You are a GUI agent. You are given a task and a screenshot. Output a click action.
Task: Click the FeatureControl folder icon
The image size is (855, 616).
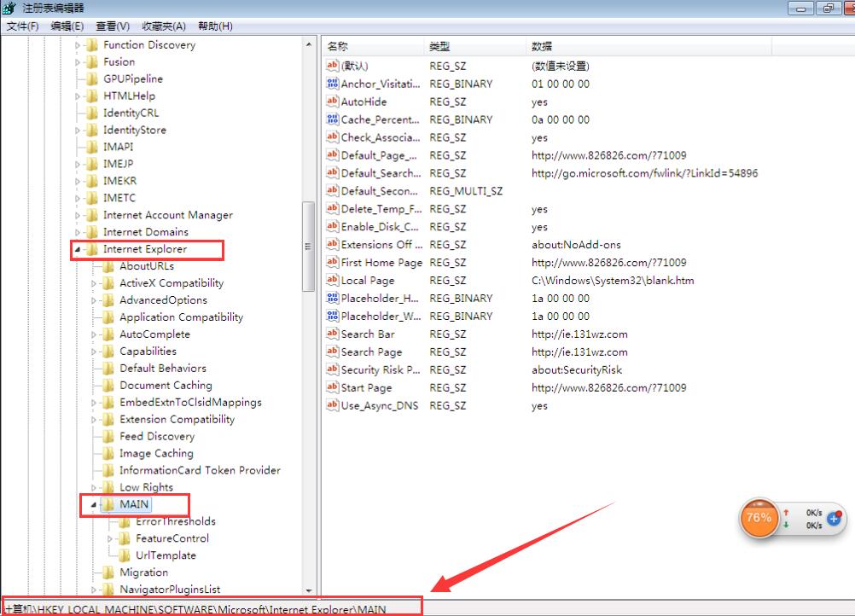[x=125, y=538]
